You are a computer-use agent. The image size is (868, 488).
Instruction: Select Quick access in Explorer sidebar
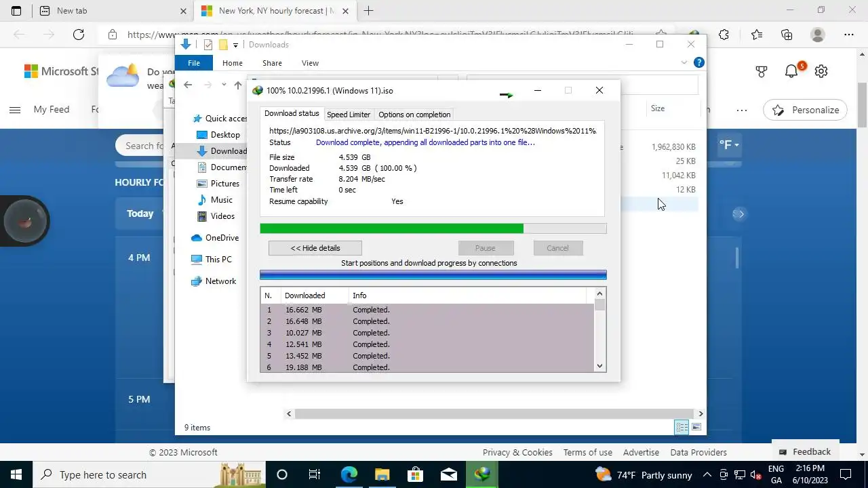pos(220,119)
